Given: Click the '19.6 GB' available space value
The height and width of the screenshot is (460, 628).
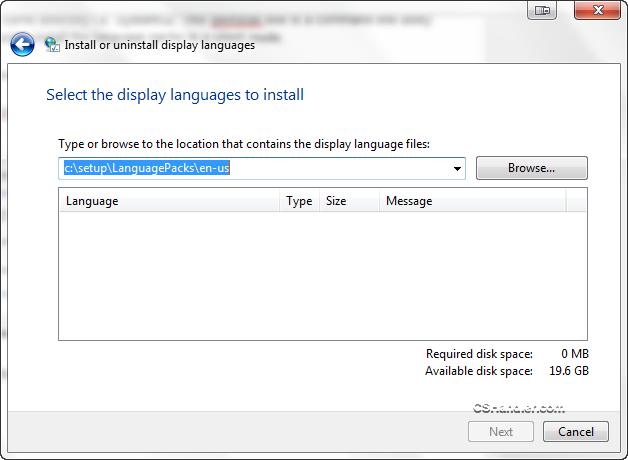Looking at the screenshot, I should (x=569, y=371).
